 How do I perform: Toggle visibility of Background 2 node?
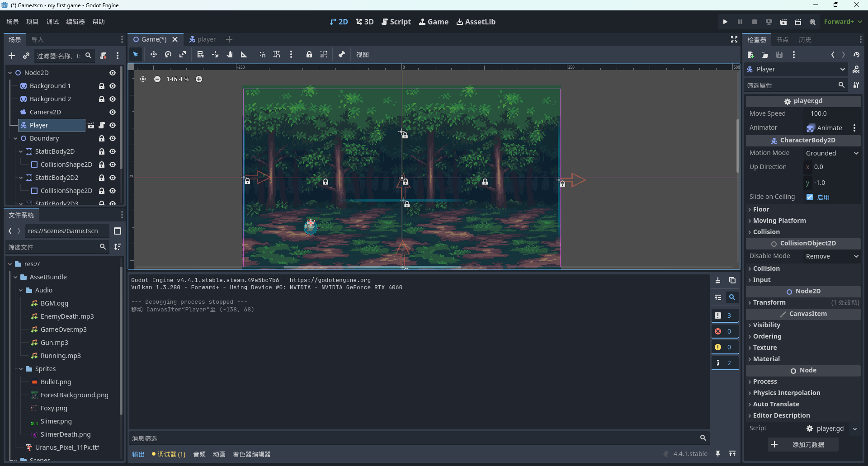pyautogui.click(x=113, y=99)
